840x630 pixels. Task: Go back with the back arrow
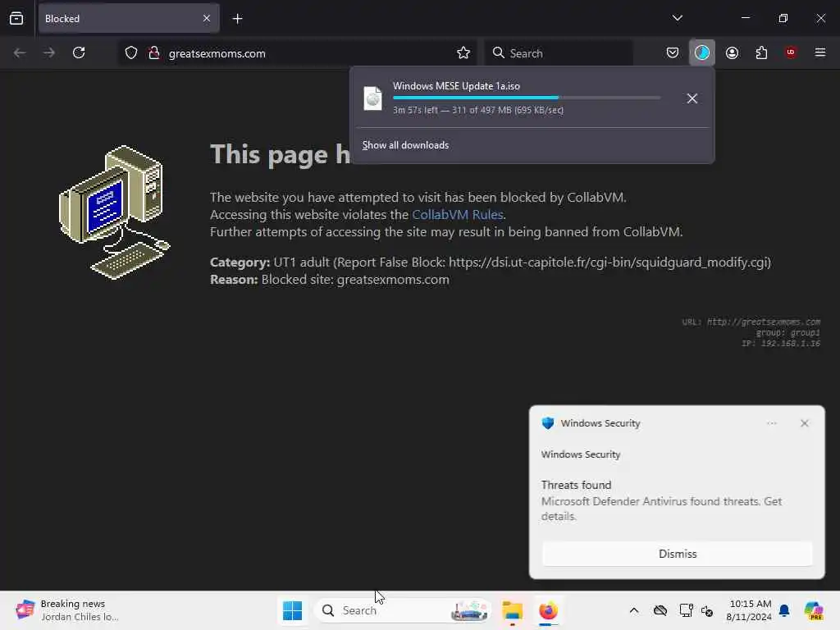pos(20,53)
